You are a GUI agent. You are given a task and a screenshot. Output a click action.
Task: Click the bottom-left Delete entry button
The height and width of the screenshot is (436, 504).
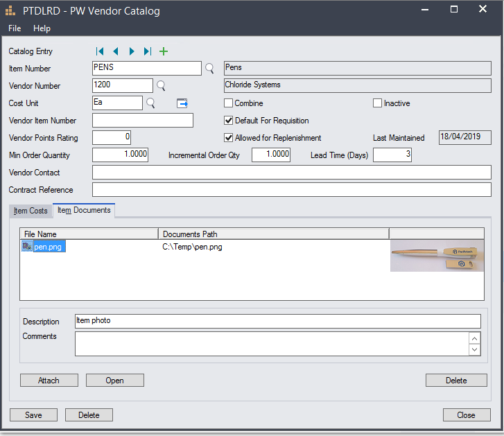[89, 415]
